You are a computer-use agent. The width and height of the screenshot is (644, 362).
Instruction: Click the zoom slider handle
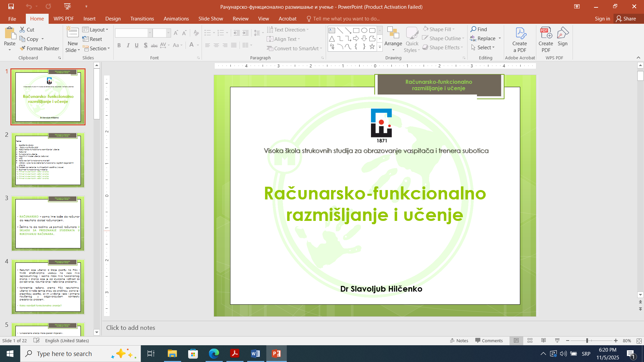point(587,341)
